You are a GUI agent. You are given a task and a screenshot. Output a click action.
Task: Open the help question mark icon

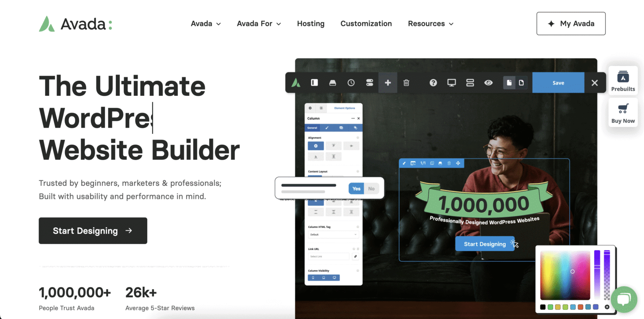pyautogui.click(x=433, y=82)
